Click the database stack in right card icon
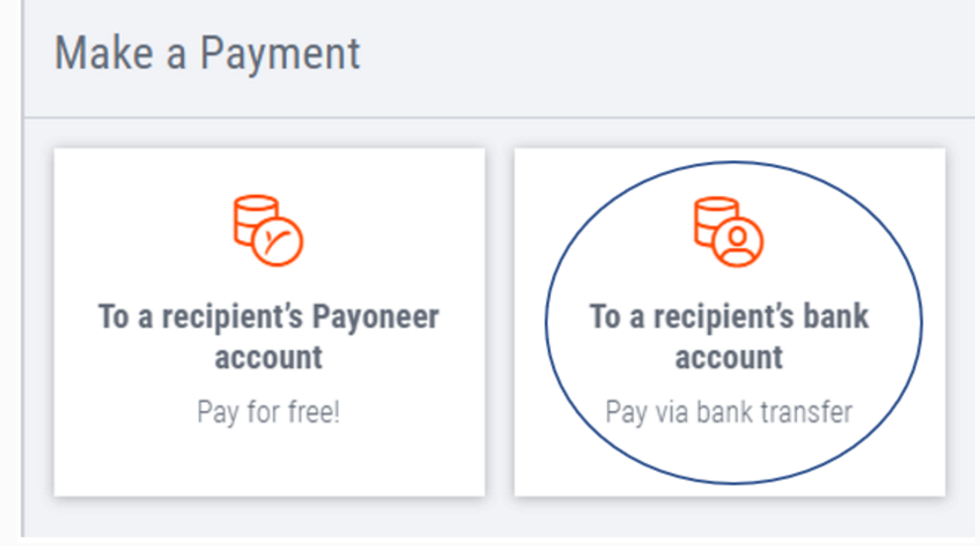The width and height of the screenshot is (980, 546). point(715,221)
